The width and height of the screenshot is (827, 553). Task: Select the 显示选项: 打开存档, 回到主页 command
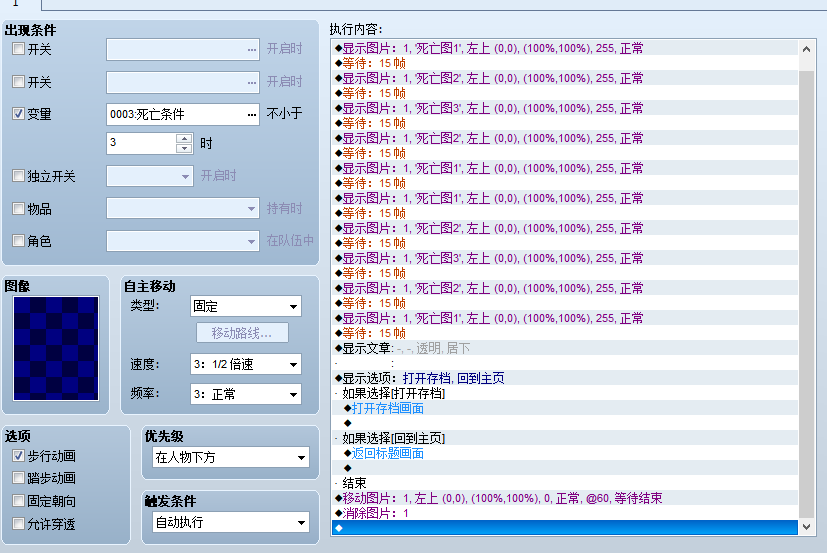(564, 378)
